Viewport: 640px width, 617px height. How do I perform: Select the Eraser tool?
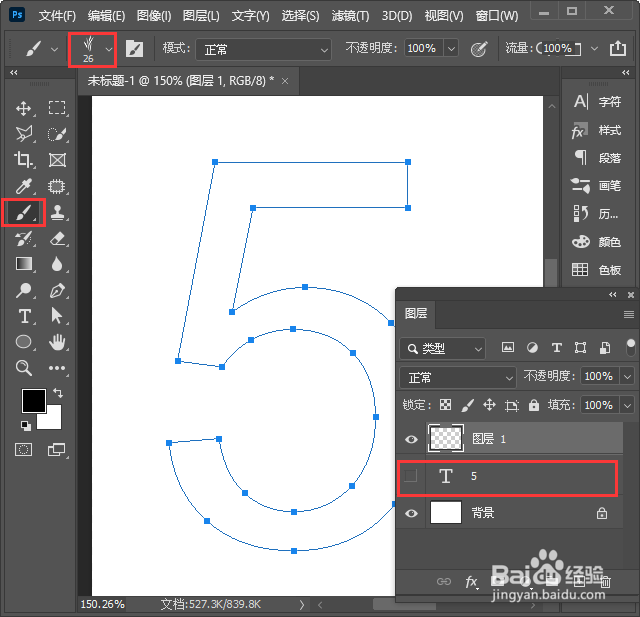tap(57, 239)
